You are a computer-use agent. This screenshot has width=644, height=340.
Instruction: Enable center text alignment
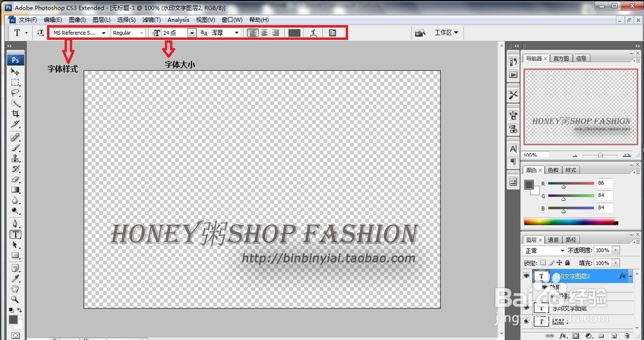pos(264,33)
